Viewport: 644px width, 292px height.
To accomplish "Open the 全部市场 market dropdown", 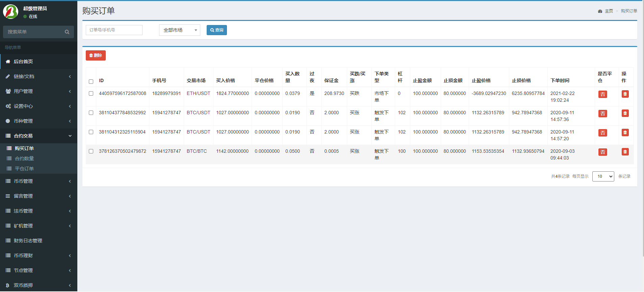I will pyautogui.click(x=179, y=30).
